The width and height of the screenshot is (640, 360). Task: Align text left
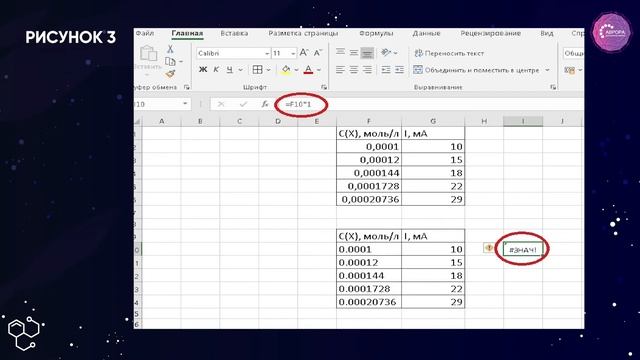point(340,70)
